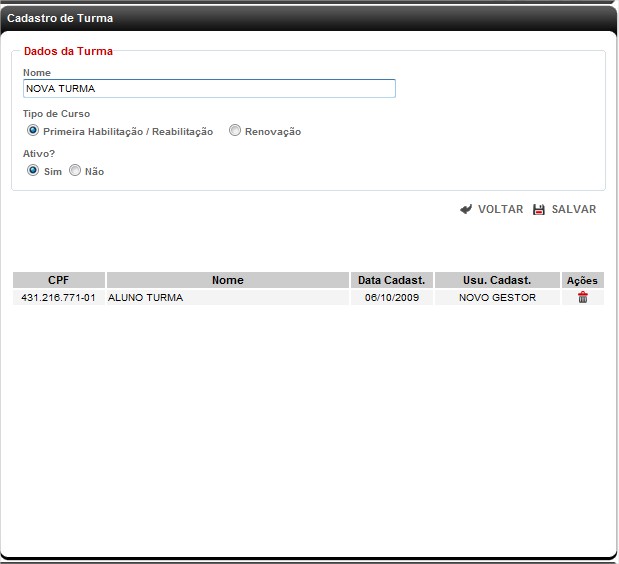
Task: Click the trash icon to delete ALUNO TURMA
Action: coord(582,297)
